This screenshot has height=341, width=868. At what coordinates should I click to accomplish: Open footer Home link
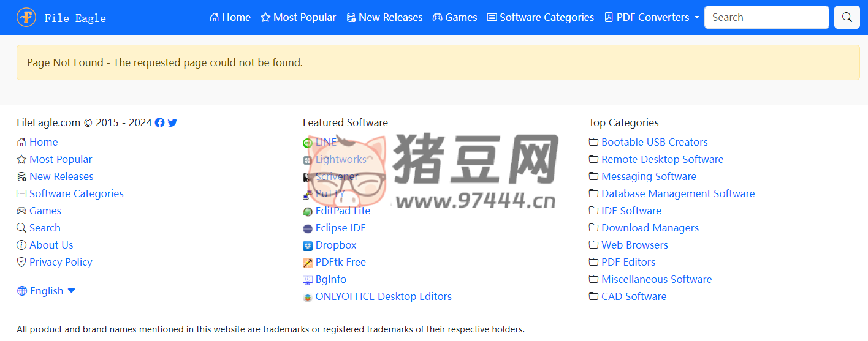(x=44, y=142)
